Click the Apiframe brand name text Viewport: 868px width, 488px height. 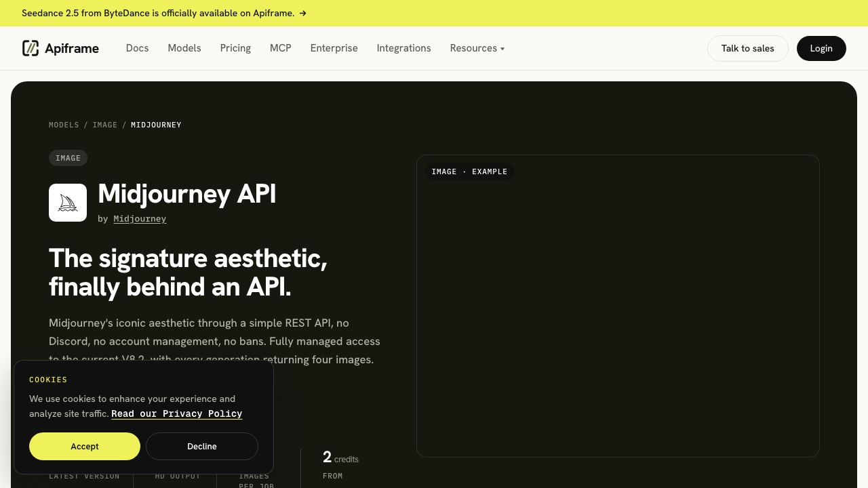[x=72, y=48]
